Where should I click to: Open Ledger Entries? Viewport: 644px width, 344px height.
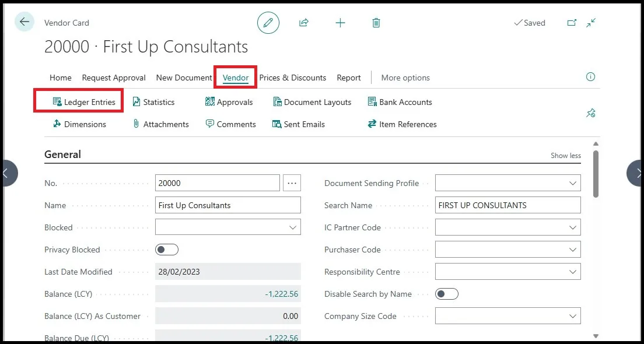click(x=84, y=102)
